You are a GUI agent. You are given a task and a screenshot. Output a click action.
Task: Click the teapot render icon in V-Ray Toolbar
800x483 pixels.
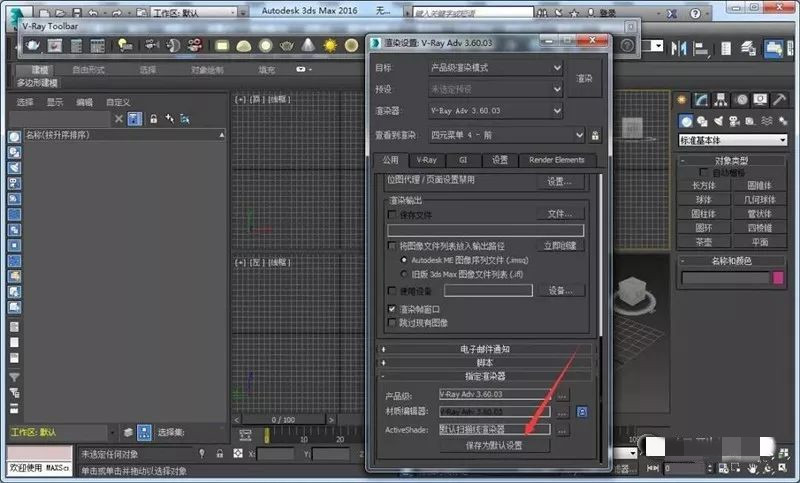coord(33,45)
